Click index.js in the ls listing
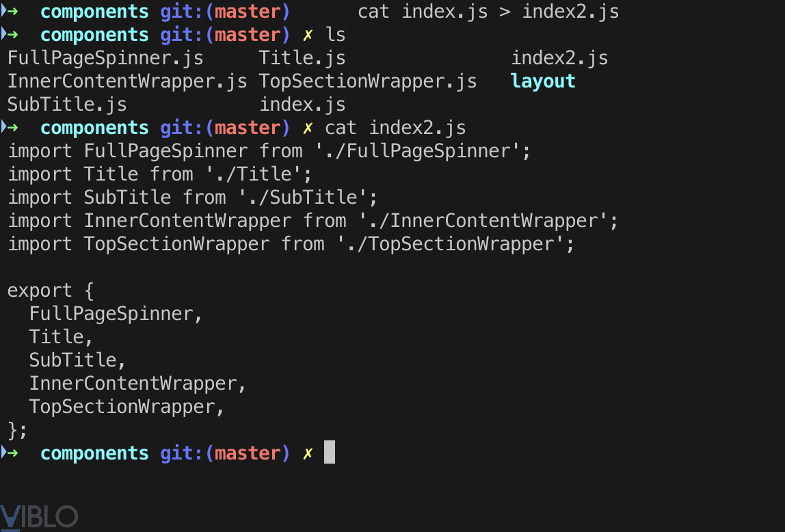The width and height of the screenshot is (785, 532). tap(302, 105)
